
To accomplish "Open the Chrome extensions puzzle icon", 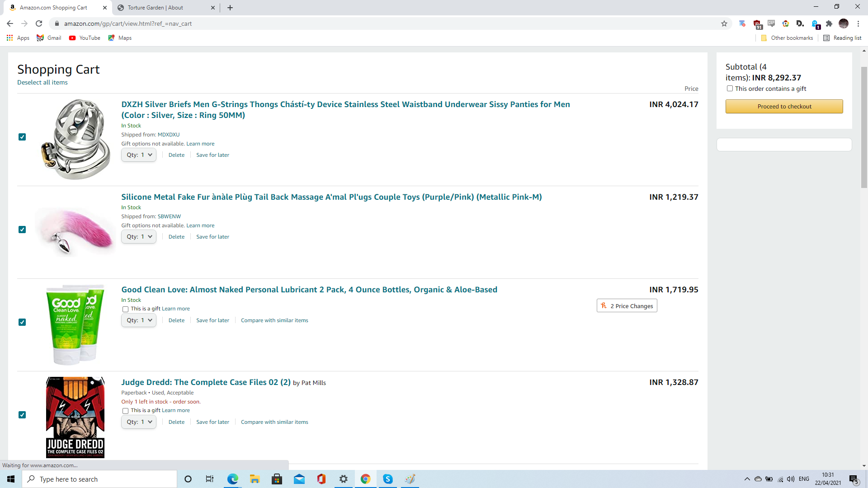I will pos(829,23).
